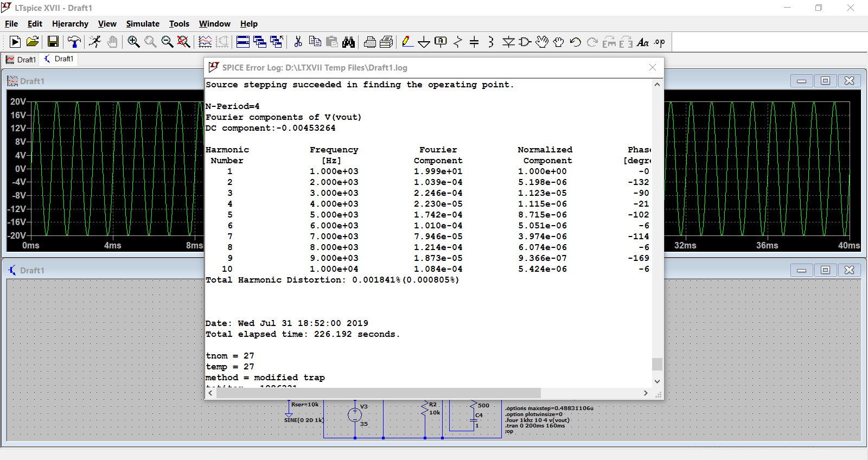
Task: Click the Zoom Full Extents icon
Action: point(184,42)
